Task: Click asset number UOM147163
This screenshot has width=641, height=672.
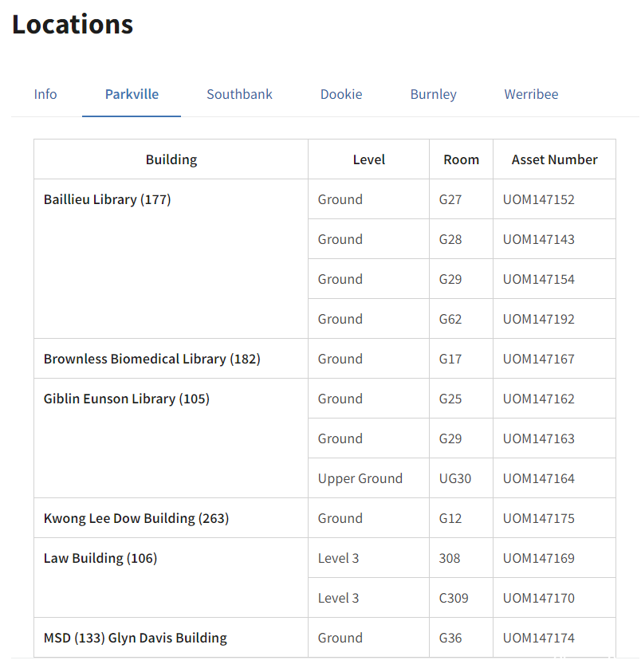Action: point(554,438)
